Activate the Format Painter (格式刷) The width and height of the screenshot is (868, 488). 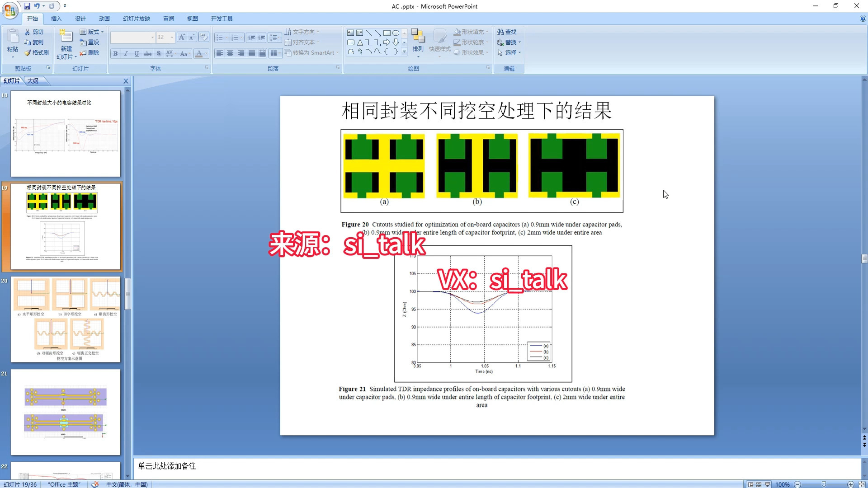click(37, 52)
